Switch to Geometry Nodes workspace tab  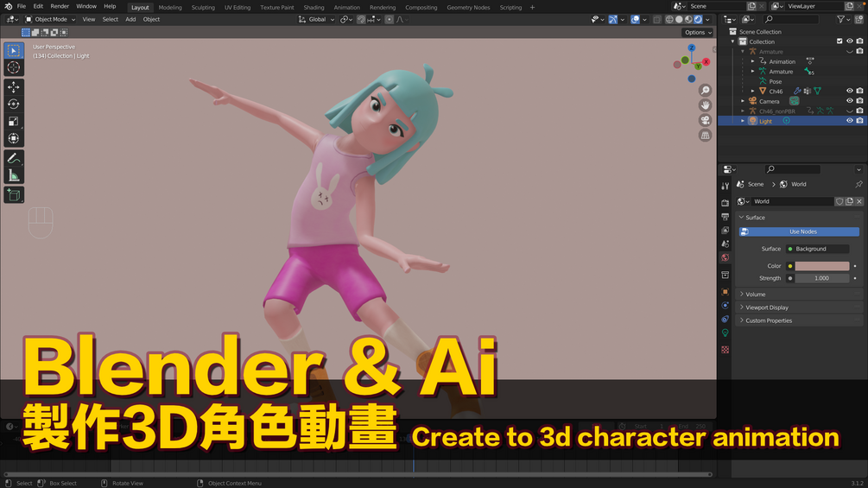pyautogui.click(x=468, y=7)
